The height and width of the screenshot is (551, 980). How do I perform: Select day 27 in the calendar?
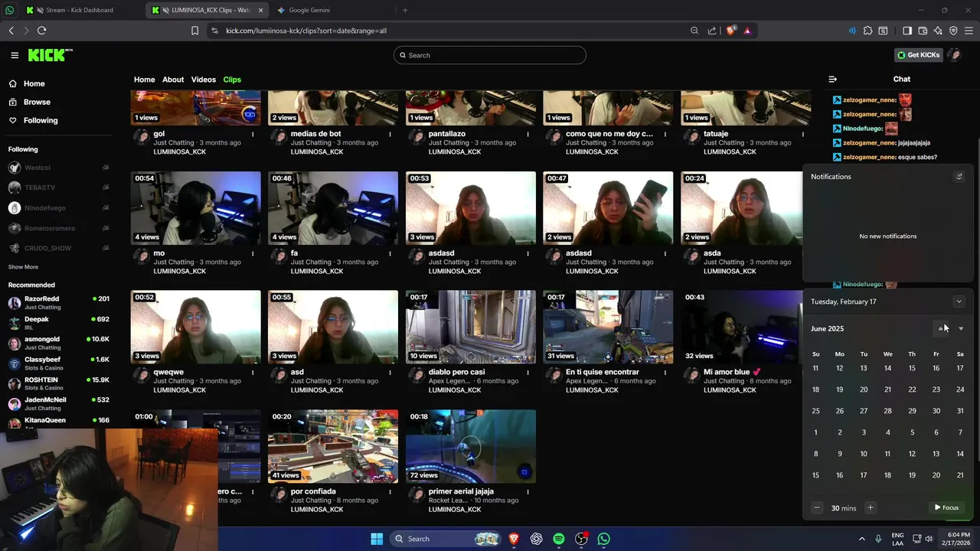(864, 411)
